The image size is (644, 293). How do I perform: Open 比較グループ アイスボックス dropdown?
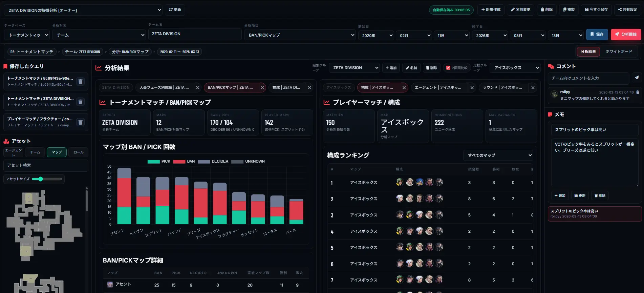[x=515, y=68]
